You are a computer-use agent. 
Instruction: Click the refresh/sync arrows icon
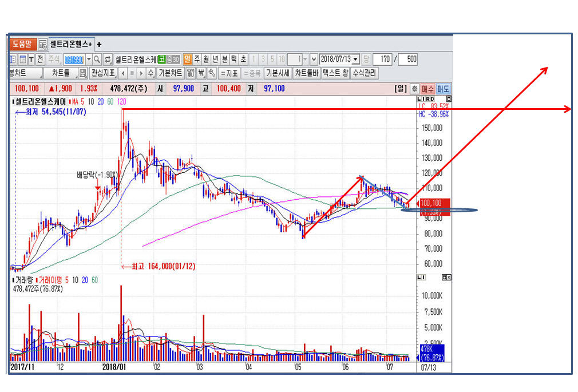coord(107,59)
